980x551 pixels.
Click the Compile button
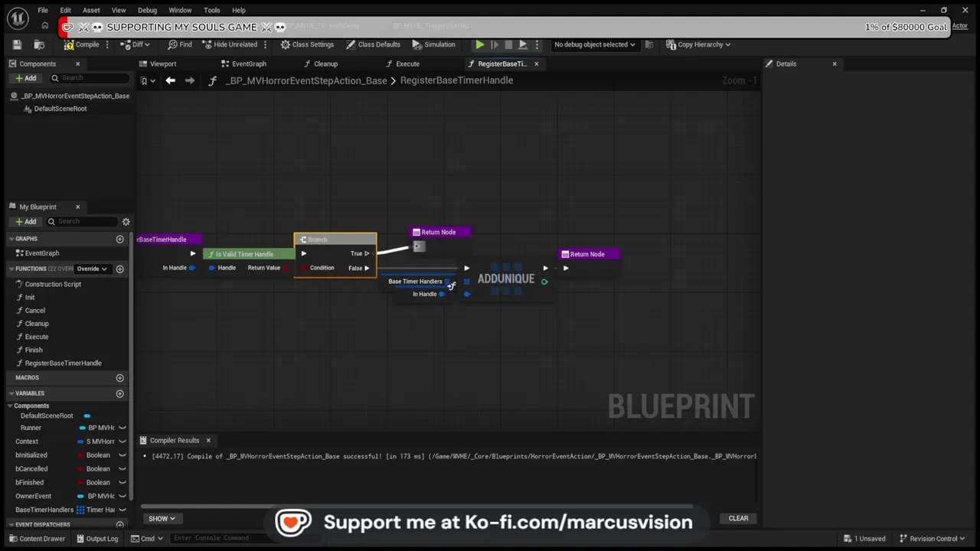tap(82, 44)
